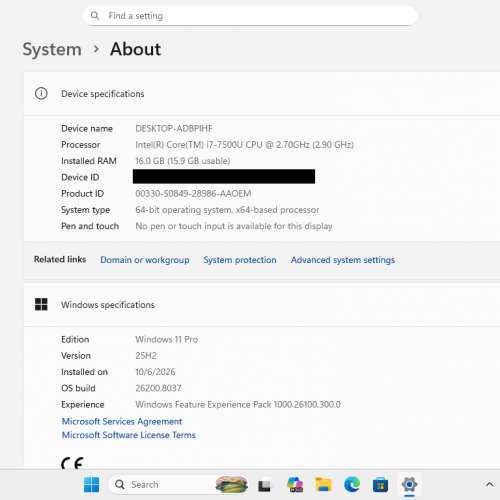Click the Windows Feature Experience Pack value
Screen dimensions: 500x500
(238, 404)
